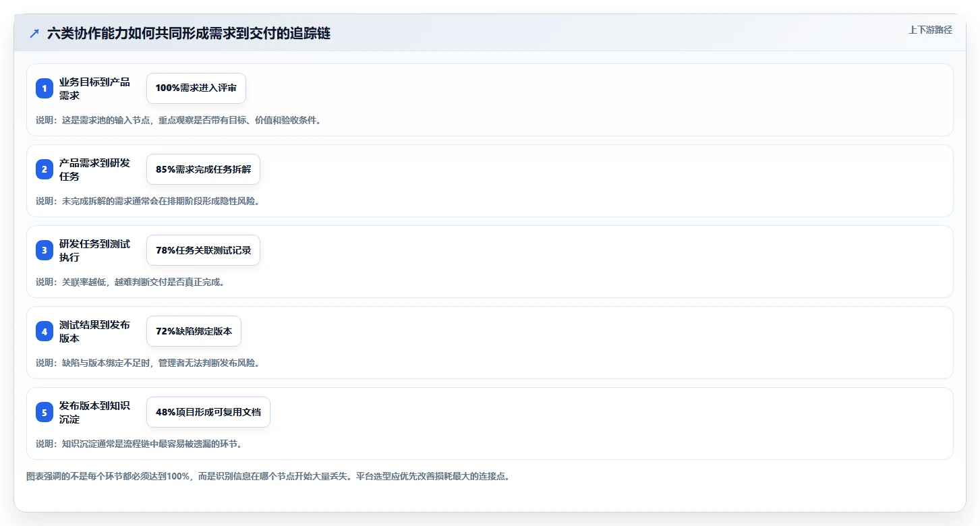The height and width of the screenshot is (526, 980).
Task: Select step badge number 2
Action: click(x=45, y=169)
